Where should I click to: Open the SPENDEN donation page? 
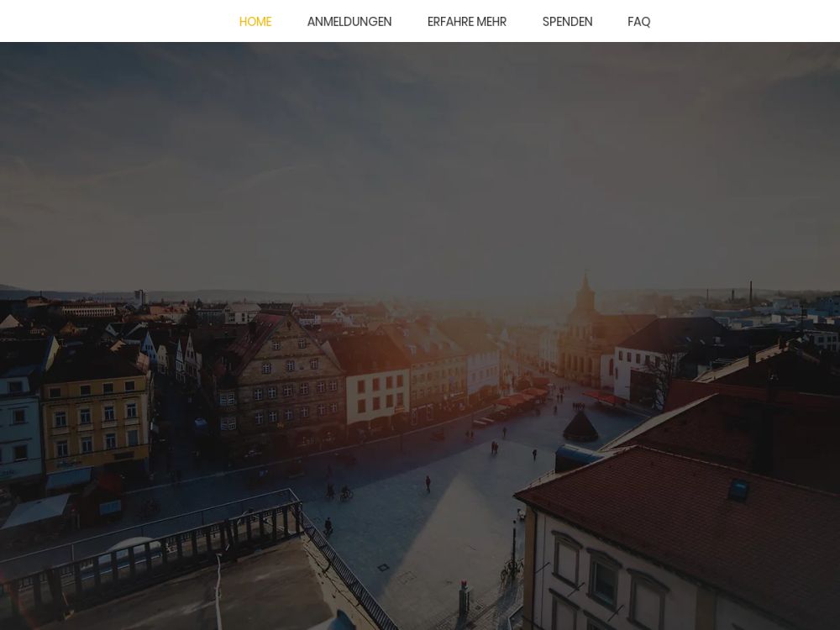567,22
